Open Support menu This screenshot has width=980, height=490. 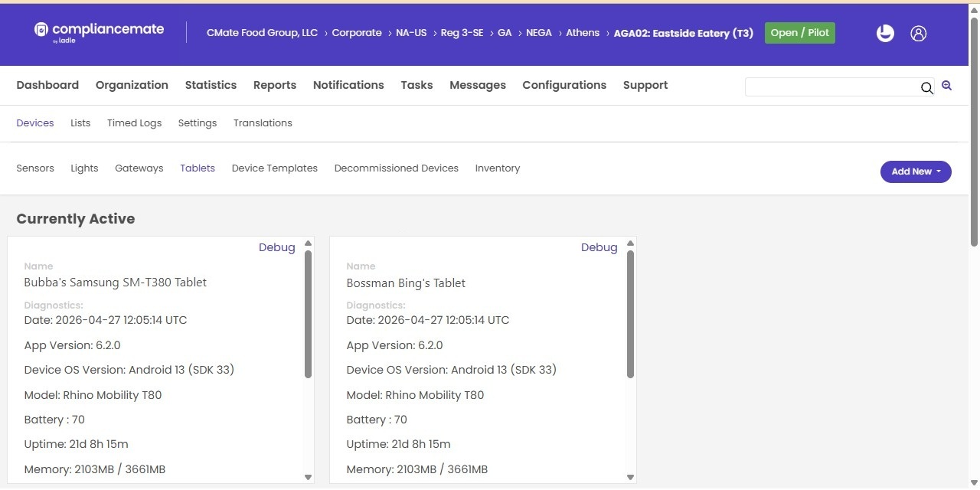645,85
